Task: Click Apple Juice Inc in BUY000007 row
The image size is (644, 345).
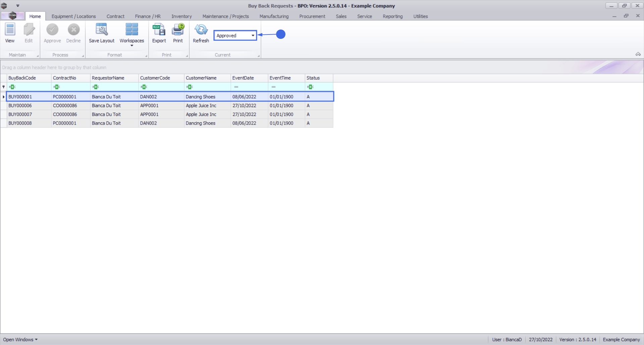Action: (x=201, y=114)
